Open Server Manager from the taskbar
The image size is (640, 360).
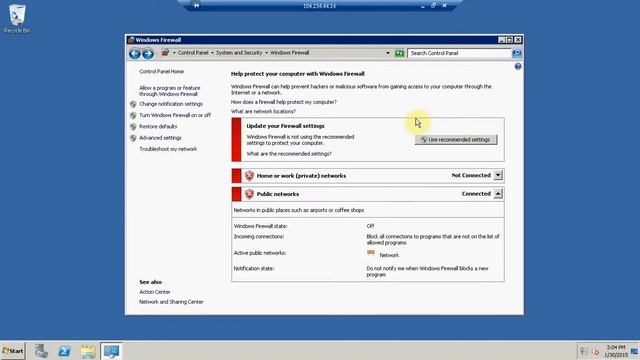pos(41,351)
